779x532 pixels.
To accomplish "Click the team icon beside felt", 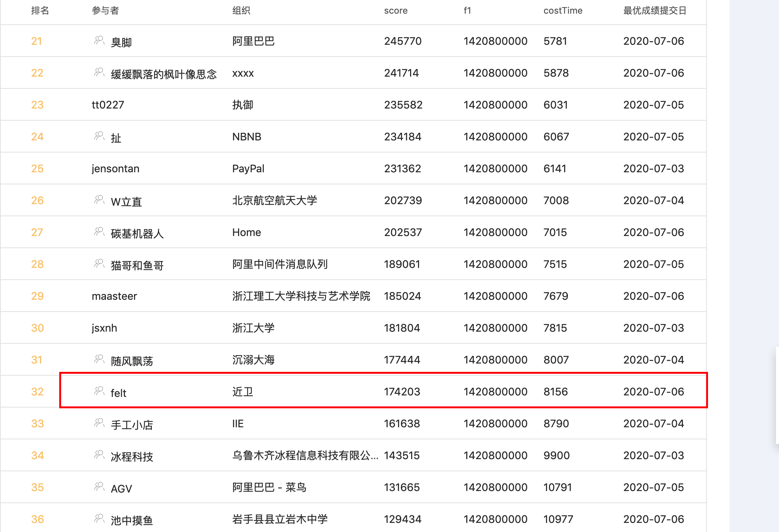I will click(x=99, y=390).
